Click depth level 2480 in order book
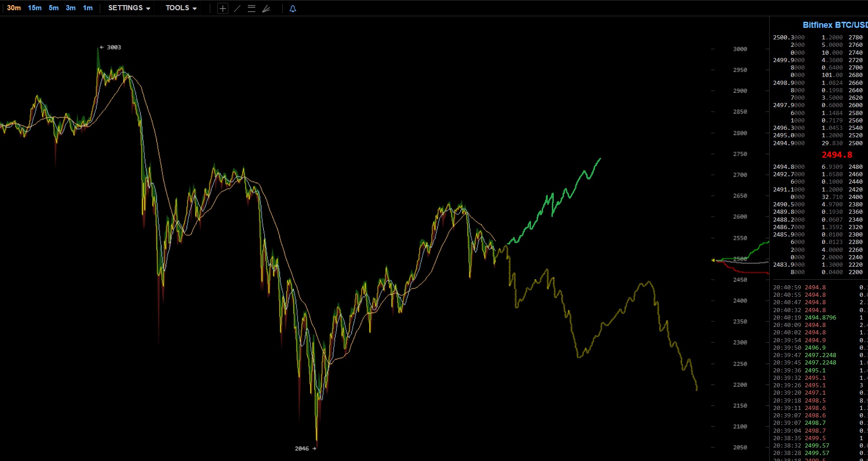 pos(855,167)
